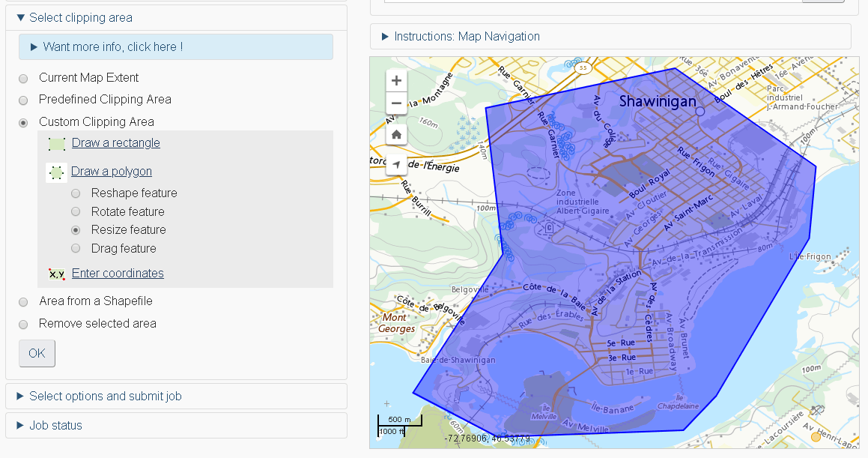Click the draw rectangle icon
Viewport: 868px width, 458px height.
point(55,142)
